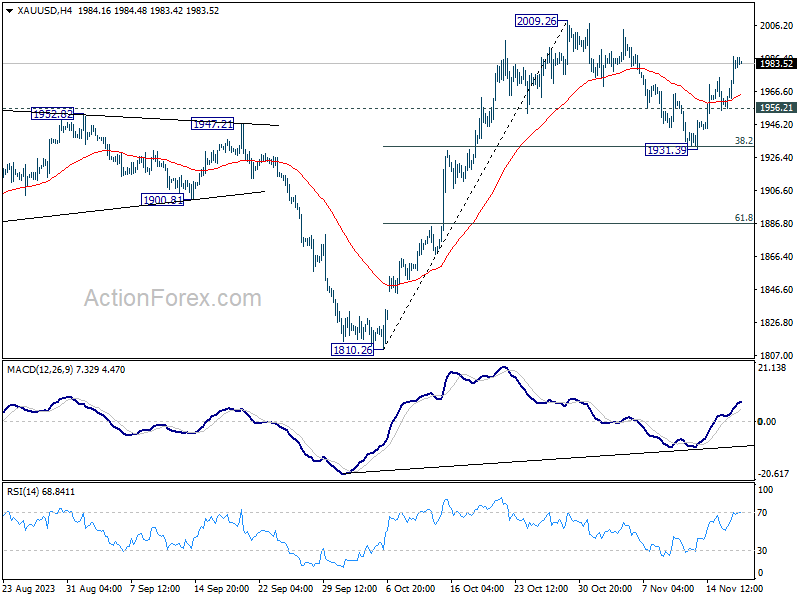800x600 pixels.
Task: Select the MACD(12,26,9) indicator label
Action: (41, 369)
